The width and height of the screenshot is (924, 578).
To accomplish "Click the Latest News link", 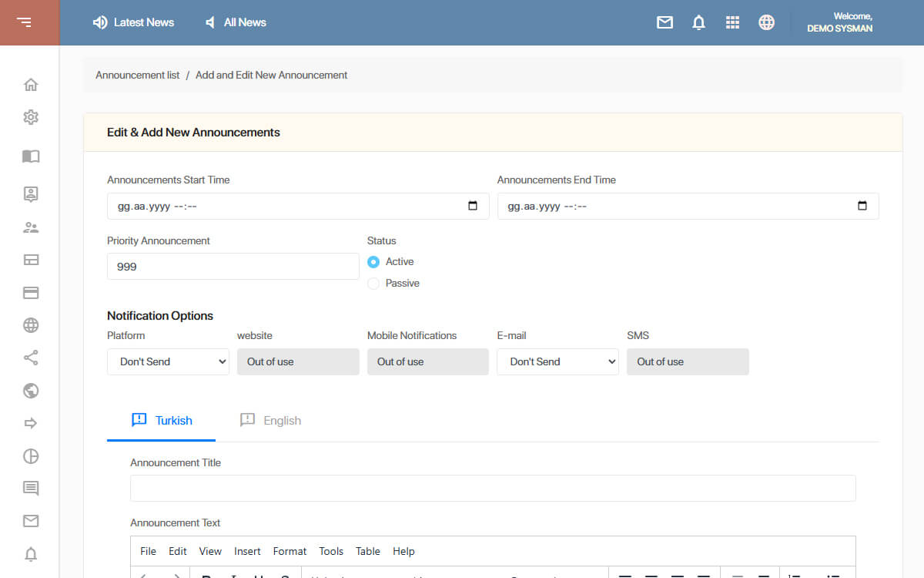I will tap(133, 22).
